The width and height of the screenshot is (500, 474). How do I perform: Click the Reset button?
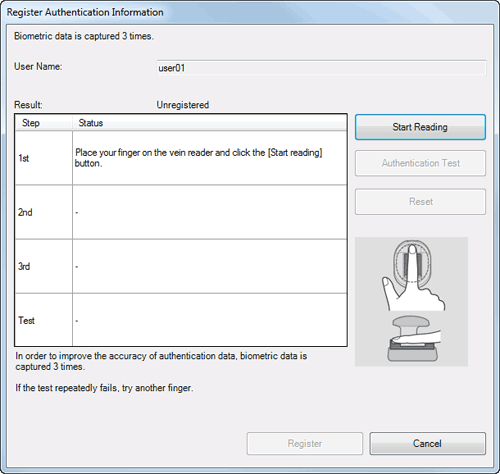(x=420, y=202)
